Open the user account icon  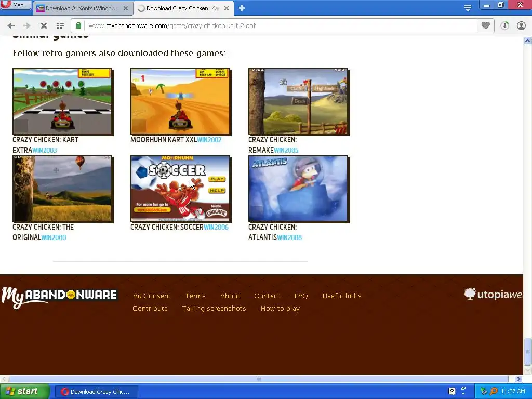click(521, 25)
